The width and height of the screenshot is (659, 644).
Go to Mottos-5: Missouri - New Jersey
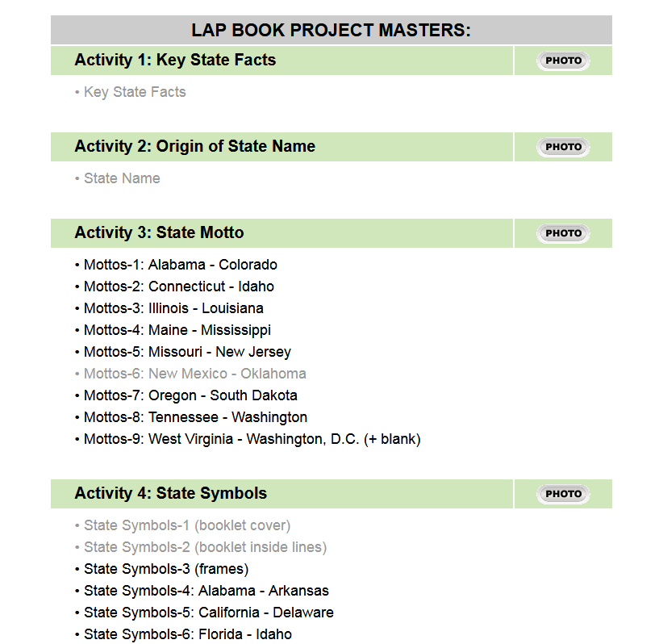click(187, 352)
